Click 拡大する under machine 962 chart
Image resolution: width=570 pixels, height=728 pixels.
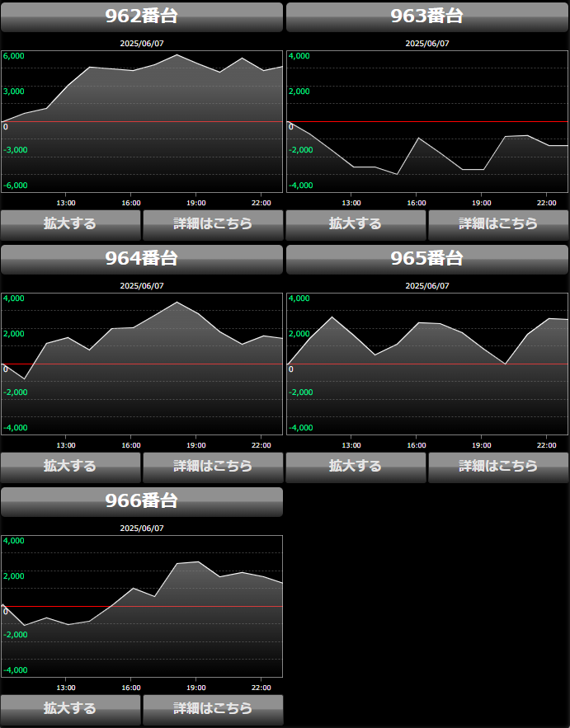(x=70, y=225)
